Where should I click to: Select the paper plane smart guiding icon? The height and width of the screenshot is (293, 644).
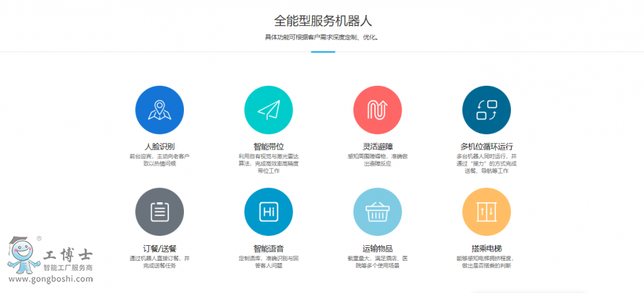click(x=268, y=110)
